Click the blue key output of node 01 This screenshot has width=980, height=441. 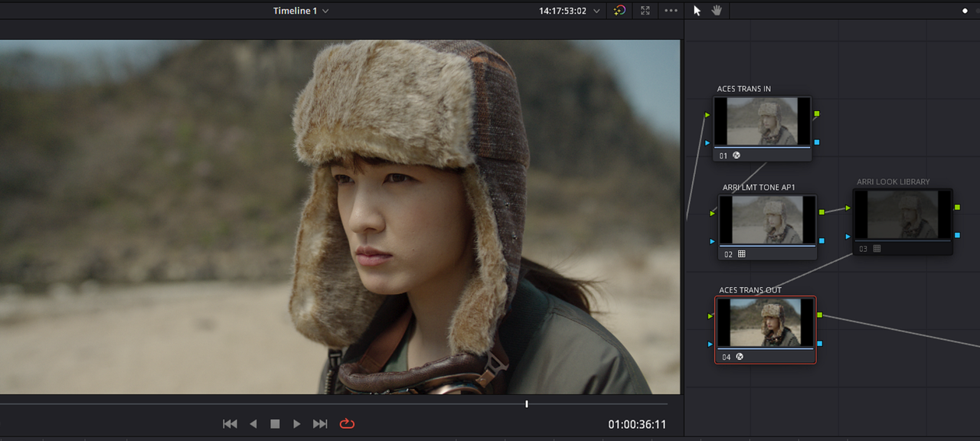[818, 142]
